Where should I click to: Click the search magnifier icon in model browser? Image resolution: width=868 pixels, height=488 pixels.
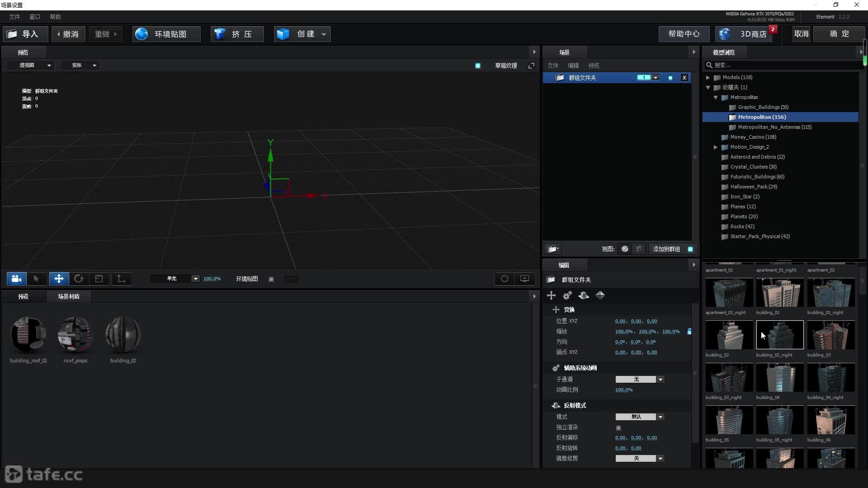coord(709,65)
